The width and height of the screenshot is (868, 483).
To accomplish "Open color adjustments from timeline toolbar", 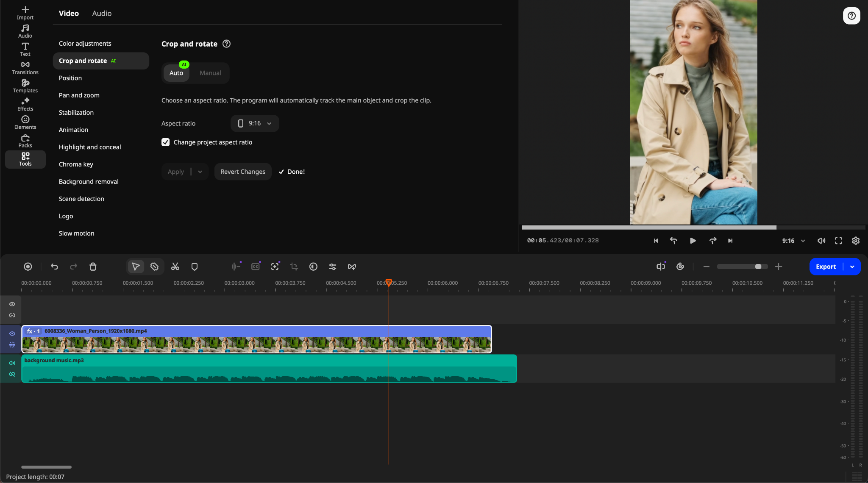I will [313, 266].
